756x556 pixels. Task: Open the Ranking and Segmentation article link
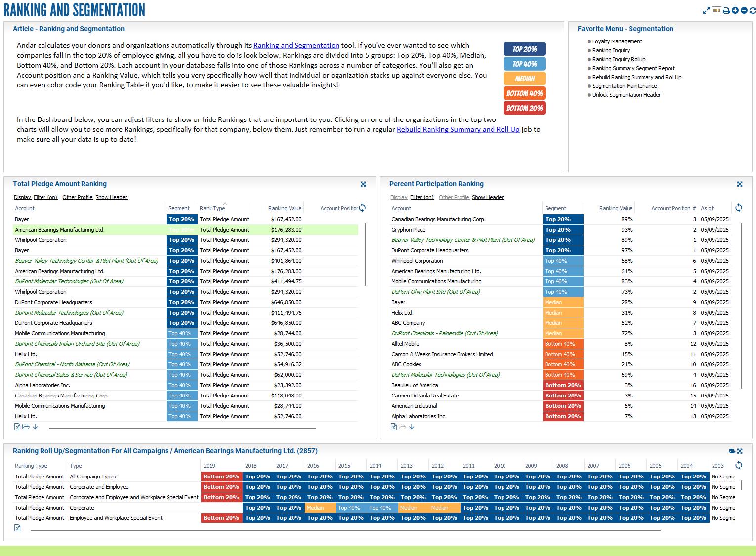(296, 45)
